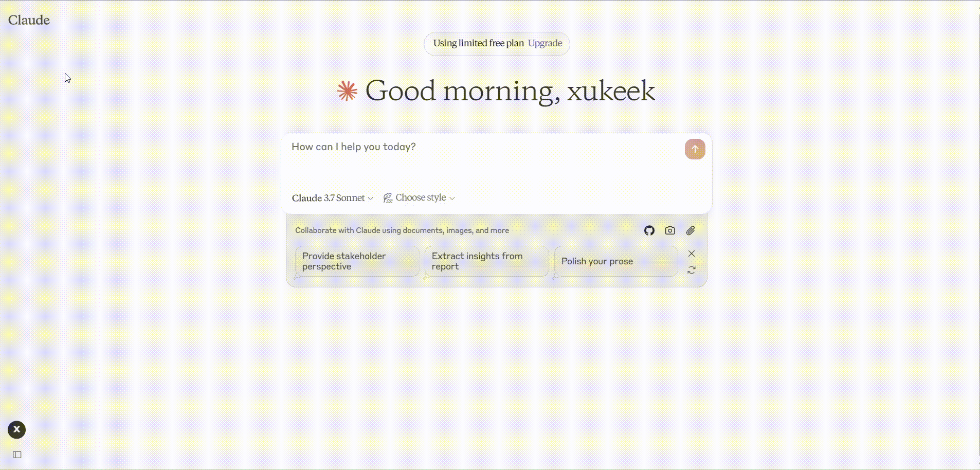This screenshot has height=470, width=980.
Task: Refresh the suggested prompts
Action: point(692,270)
